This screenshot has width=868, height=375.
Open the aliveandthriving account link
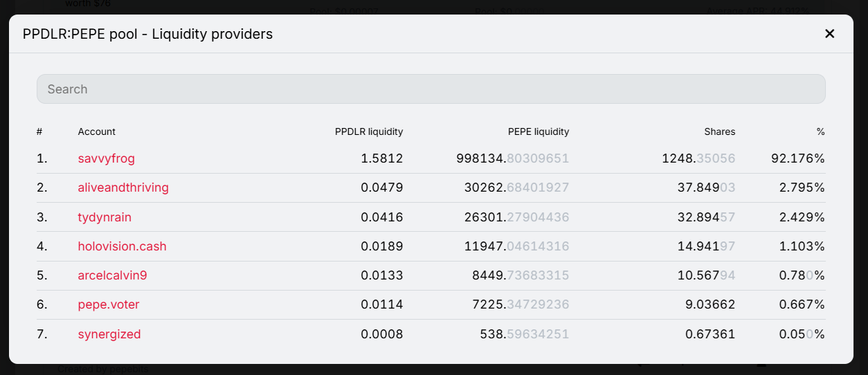123,187
